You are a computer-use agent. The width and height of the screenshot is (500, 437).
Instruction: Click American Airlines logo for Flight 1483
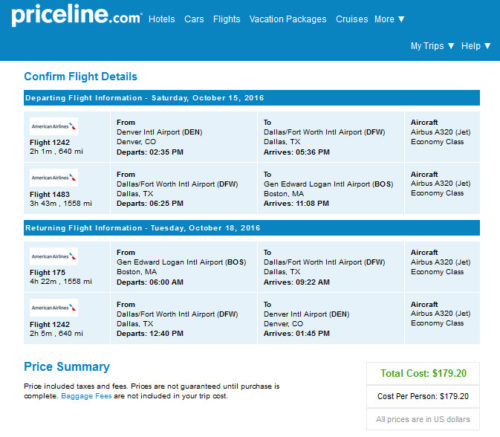point(54,178)
